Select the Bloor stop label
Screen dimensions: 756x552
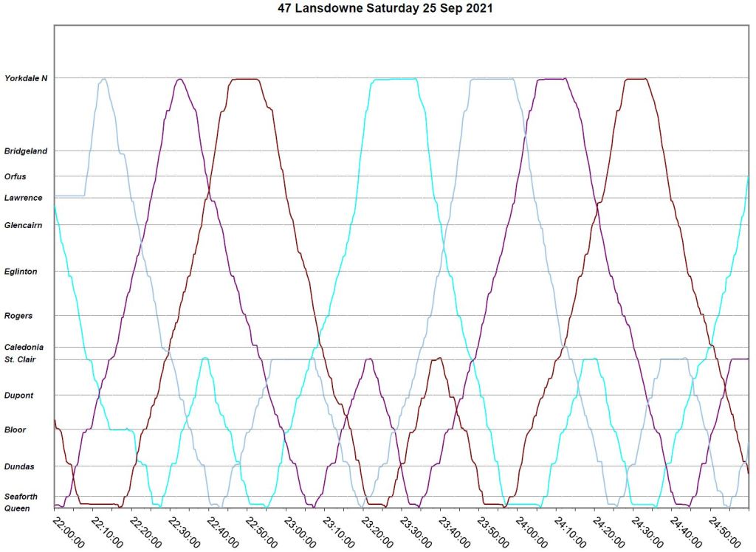click(16, 430)
